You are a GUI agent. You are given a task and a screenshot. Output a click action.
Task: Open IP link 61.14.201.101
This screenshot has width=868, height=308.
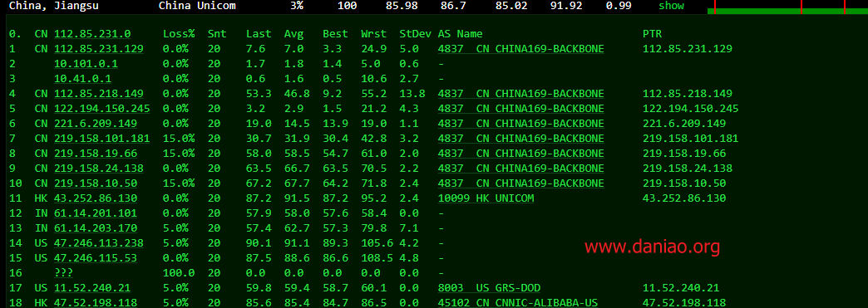[x=96, y=213]
